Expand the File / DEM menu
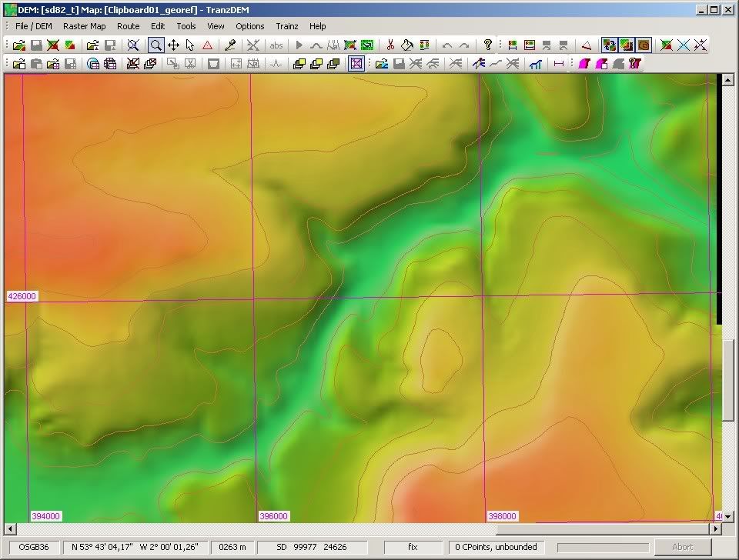The height and width of the screenshot is (560, 739). coord(34,26)
